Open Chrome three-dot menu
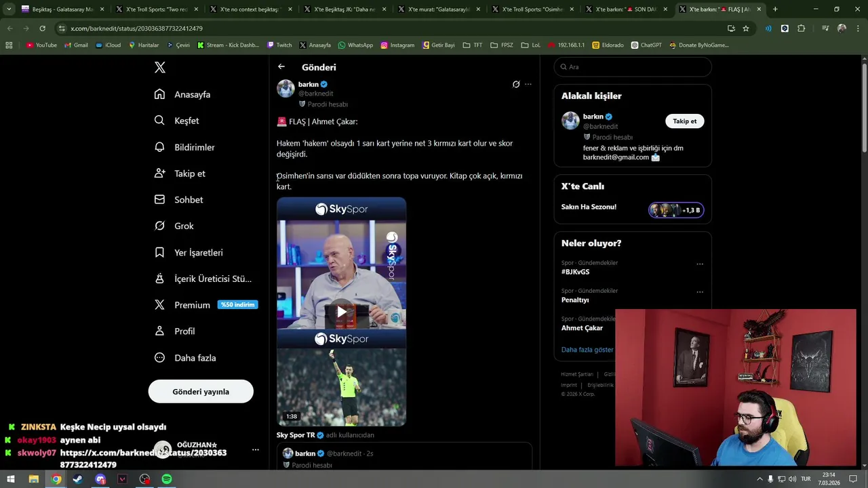The height and width of the screenshot is (488, 868). pyautogui.click(x=857, y=28)
